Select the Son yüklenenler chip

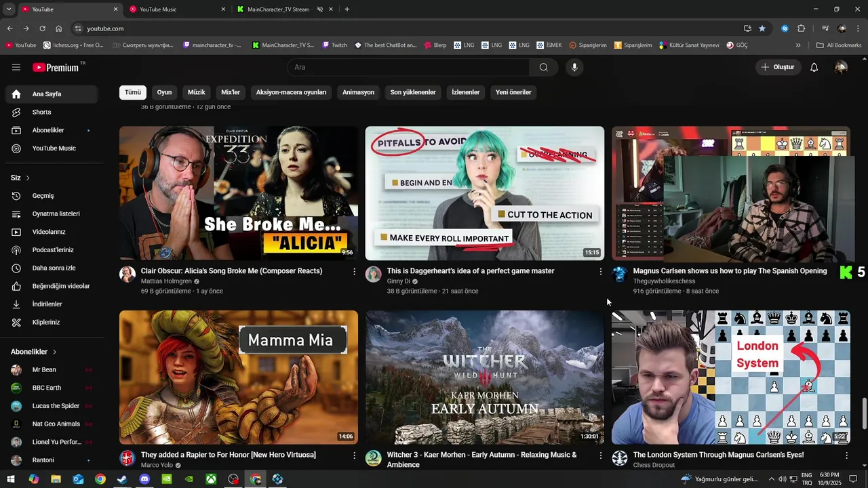coord(413,92)
